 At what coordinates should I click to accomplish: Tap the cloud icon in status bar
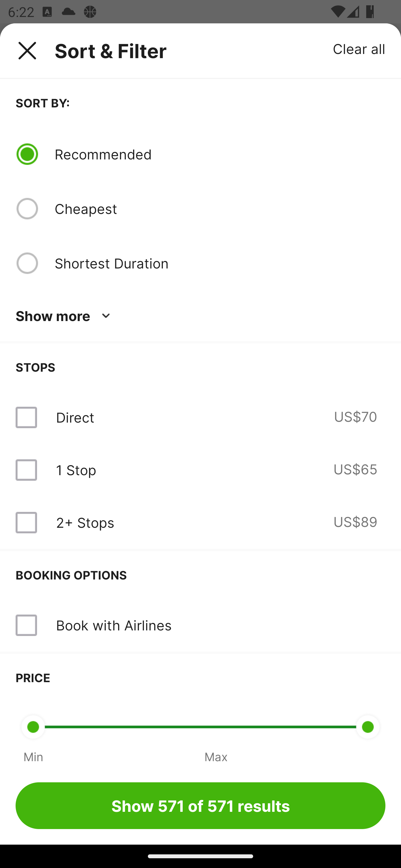(x=69, y=12)
